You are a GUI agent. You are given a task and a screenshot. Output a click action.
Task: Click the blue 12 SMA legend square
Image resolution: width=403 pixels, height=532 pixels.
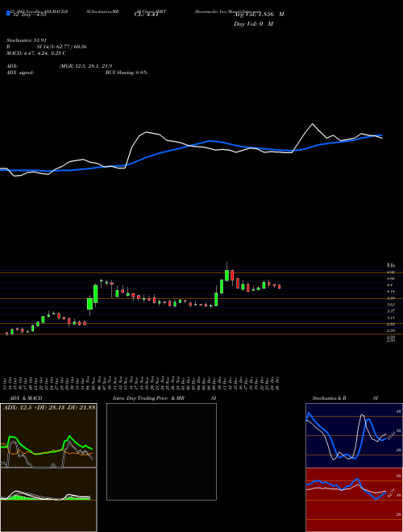(x=9, y=13)
